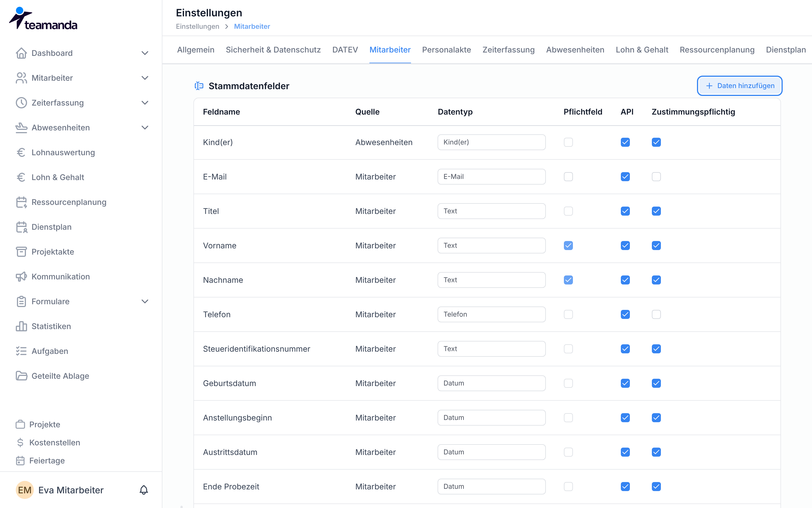Click the Kommunikation megaphone icon
Image resolution: width=812 pixels, height=508 pixels.
(21, 277)
